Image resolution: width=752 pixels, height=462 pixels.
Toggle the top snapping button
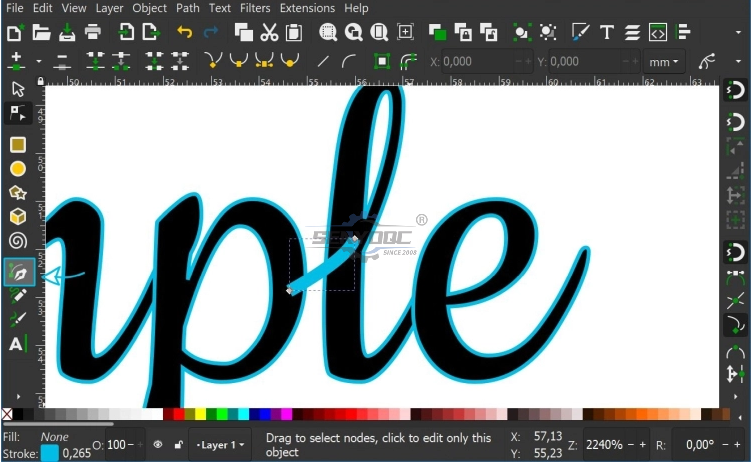pos(736,90)
